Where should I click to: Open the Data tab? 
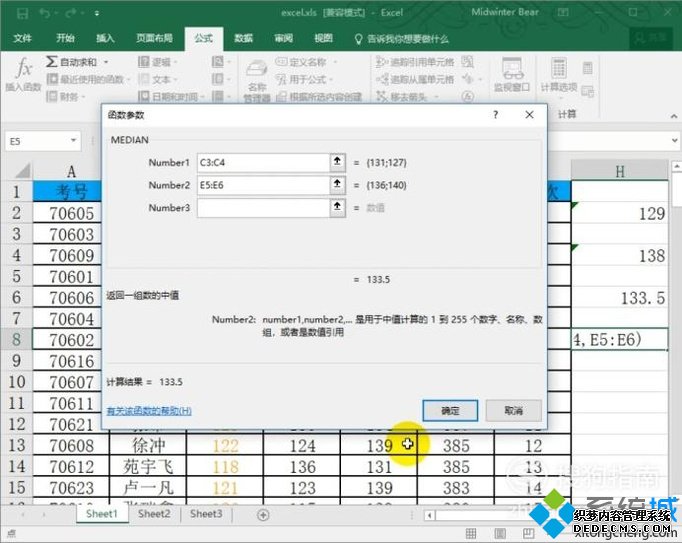point(244,38)
